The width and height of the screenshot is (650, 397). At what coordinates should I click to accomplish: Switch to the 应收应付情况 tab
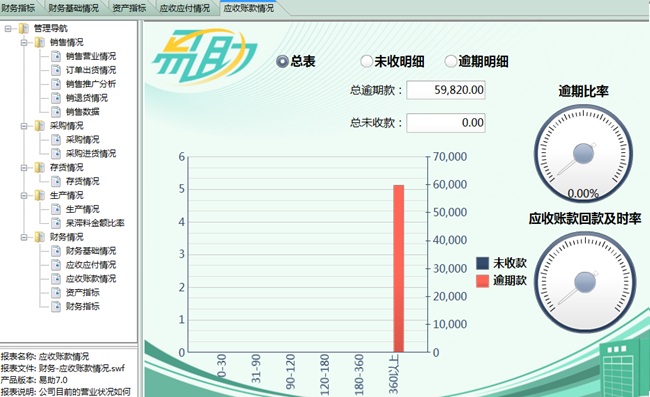tap(184, 8)
